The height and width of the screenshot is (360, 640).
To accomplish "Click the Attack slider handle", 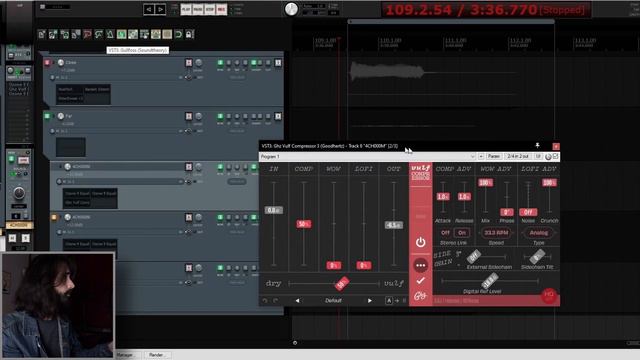I will pos(443,197).
